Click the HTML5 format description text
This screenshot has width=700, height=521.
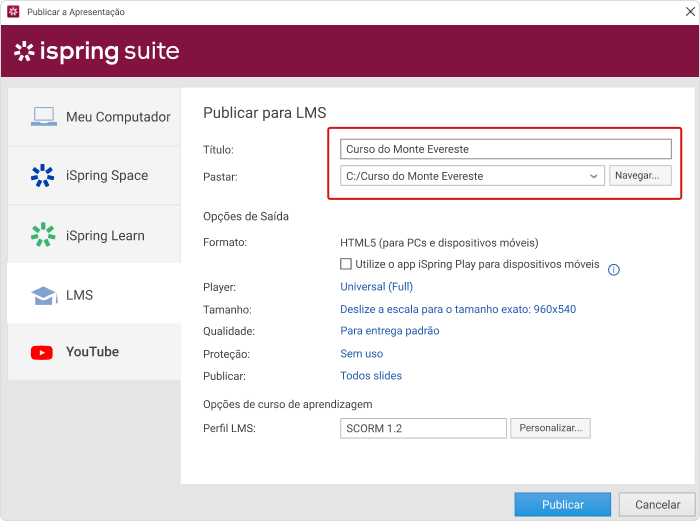point(439,243)
